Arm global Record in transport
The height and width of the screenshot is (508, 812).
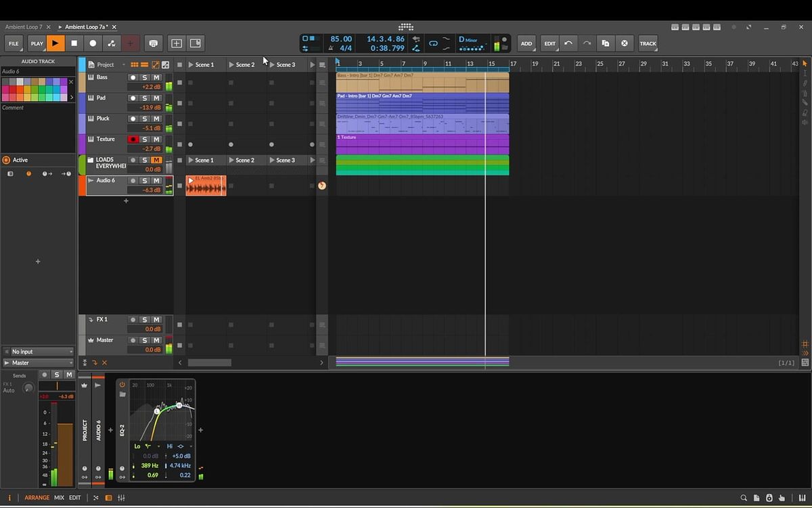click(x=93, y=43)
